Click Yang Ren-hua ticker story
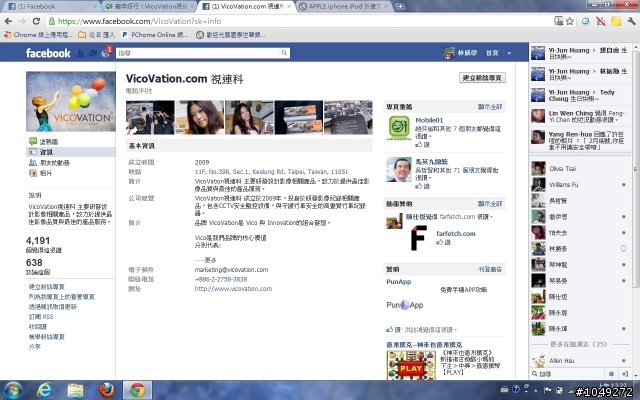The width and height of the screenshot is (640, 400). click(580, 140)
